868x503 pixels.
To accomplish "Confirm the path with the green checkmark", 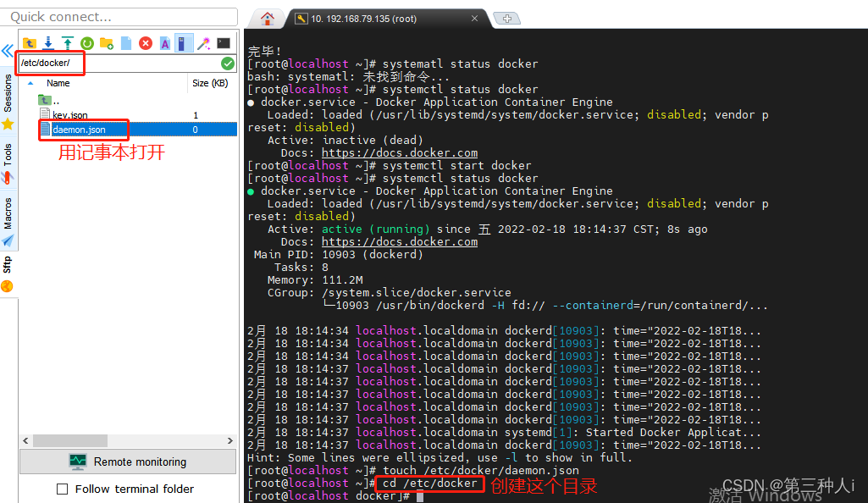I will click(228, 64).
